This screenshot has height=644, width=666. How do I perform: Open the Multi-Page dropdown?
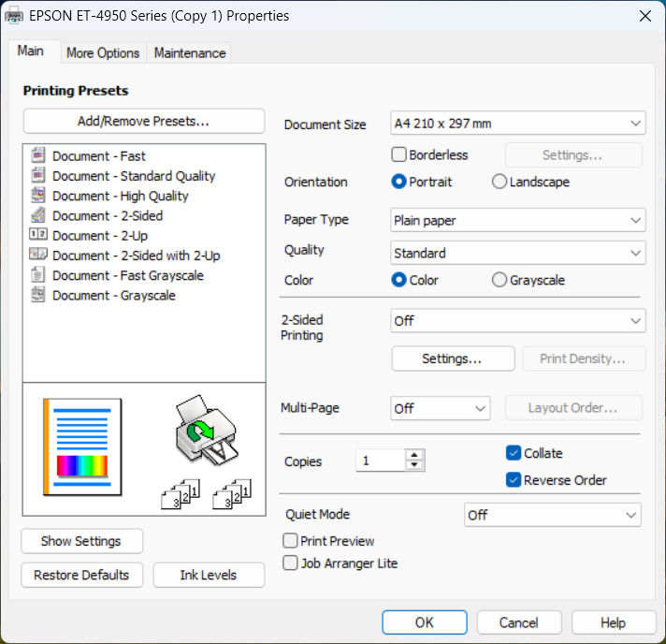pyautogui.click(x=440, y=408)
